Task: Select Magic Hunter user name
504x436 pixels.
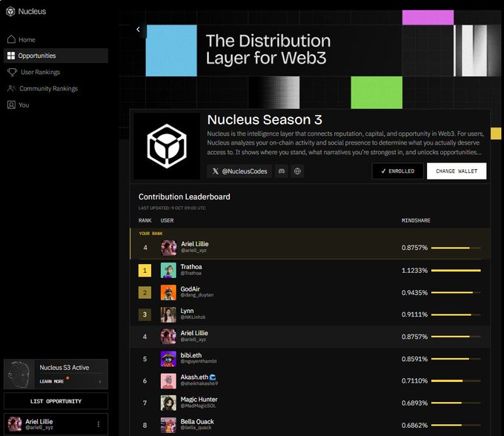Action: click(199, 400)
